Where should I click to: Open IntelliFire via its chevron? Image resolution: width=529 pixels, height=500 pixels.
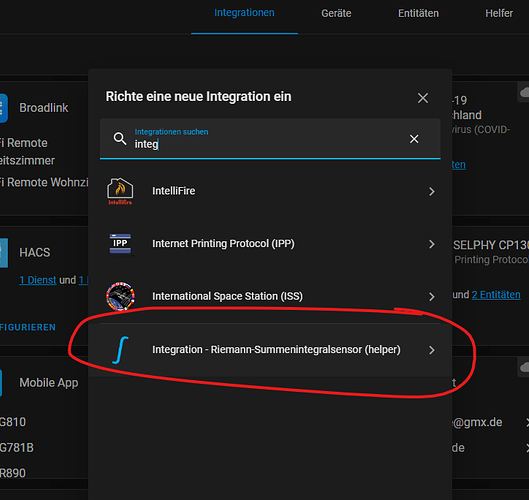point(432,192)
